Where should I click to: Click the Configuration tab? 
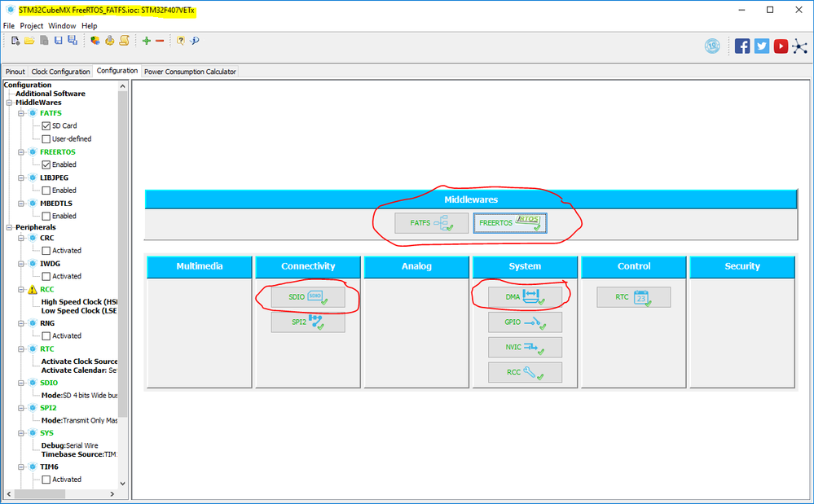[x=117, y=71]
